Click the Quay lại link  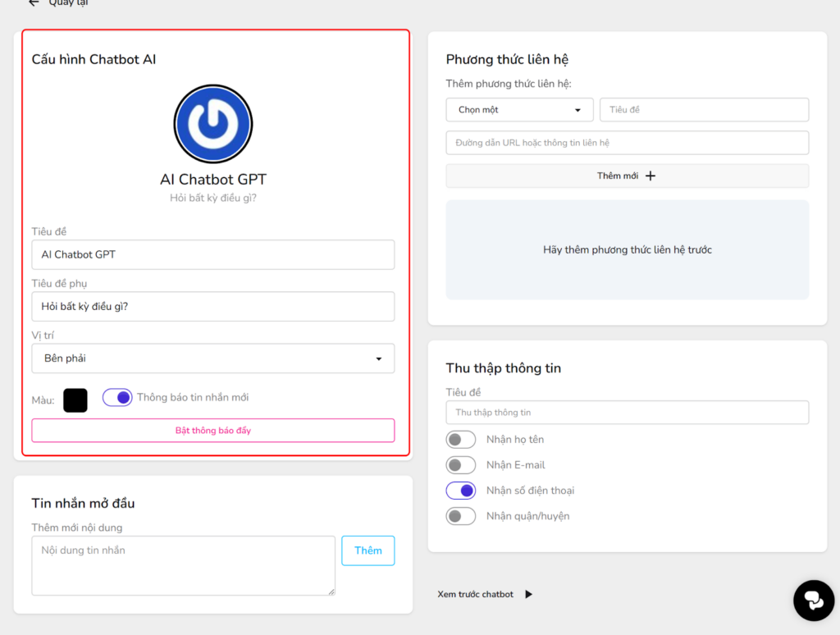(x=68, y=2)
